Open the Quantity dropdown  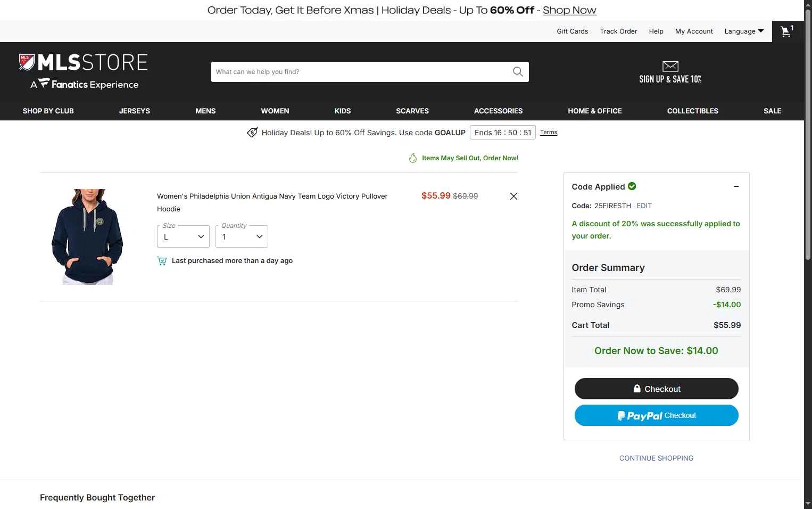[242, 236]
